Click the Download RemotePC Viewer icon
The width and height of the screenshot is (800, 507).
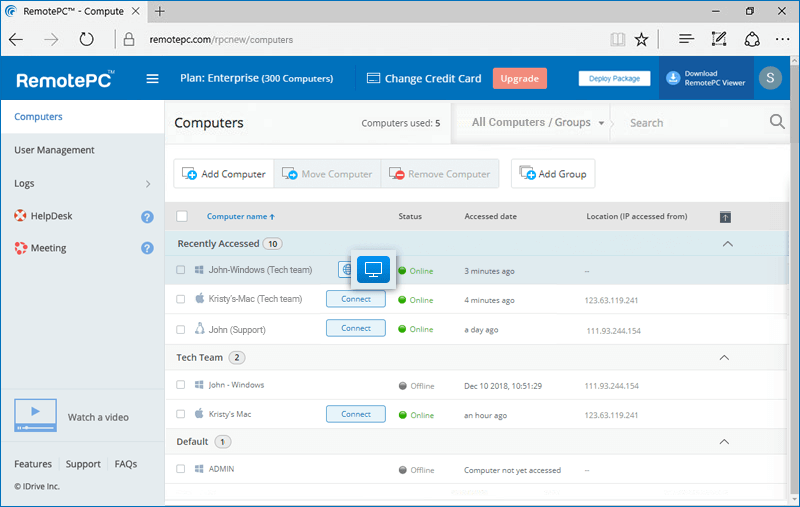(673, 78)
